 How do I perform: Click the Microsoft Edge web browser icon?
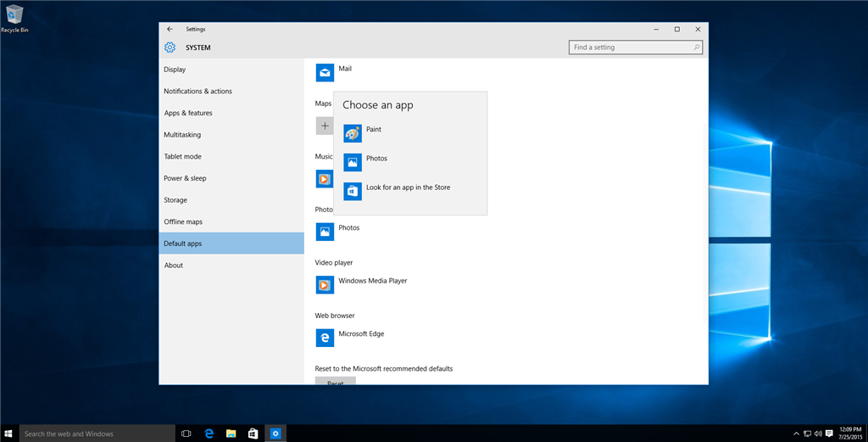(x=325, y=338)
